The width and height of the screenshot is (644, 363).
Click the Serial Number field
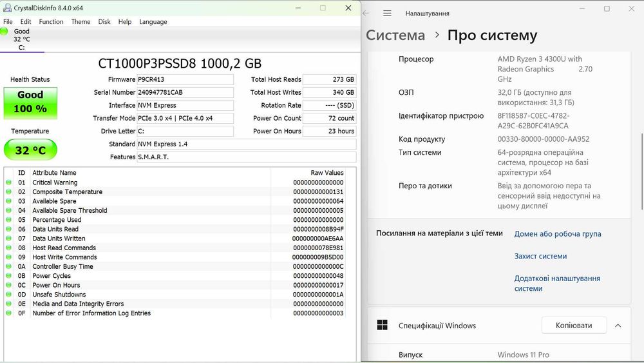[x=185, y=92]
